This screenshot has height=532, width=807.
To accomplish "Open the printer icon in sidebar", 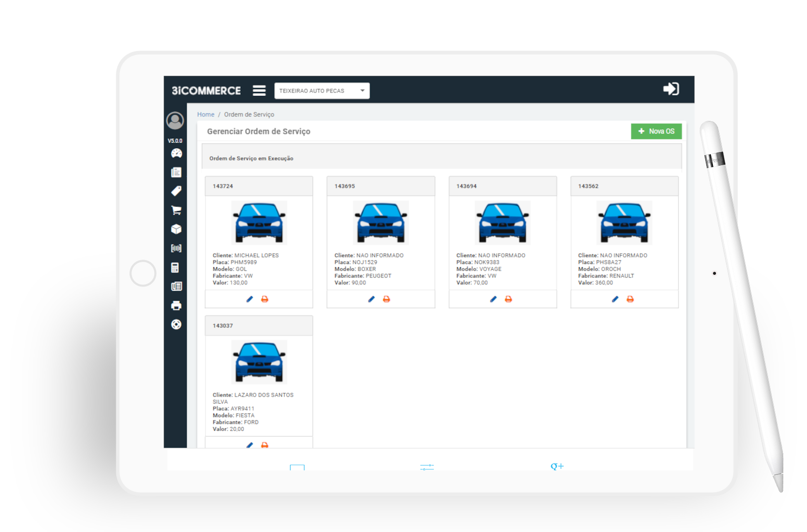I will pyautogui.click(x=176, y=306).
